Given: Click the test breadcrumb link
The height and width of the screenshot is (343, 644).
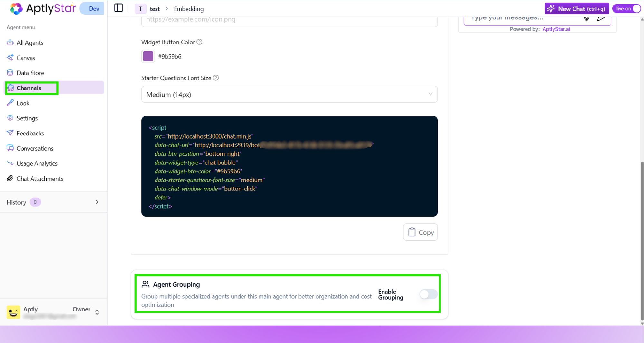Looking at the screenshot, I should point(155,9).
